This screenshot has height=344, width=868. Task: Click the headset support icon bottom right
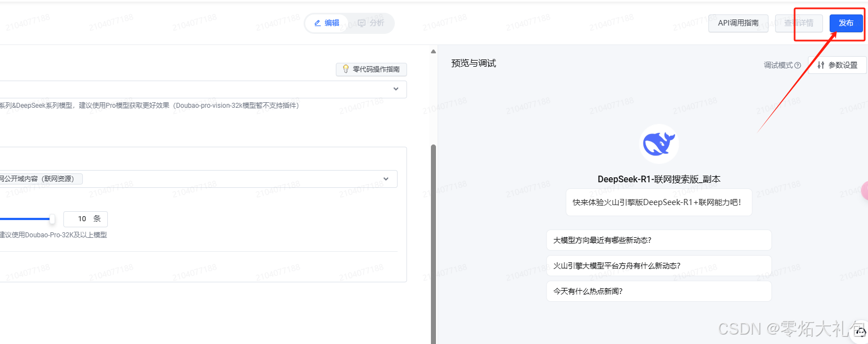861,332
